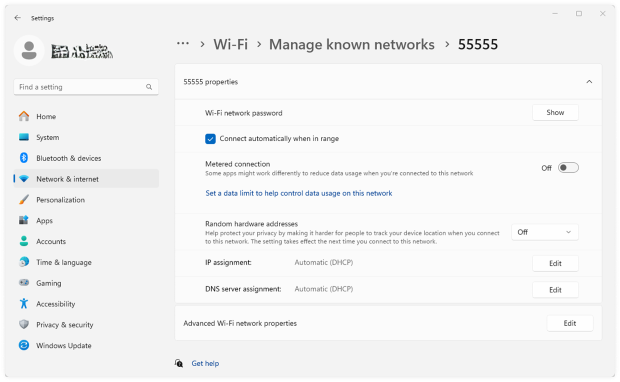Click the Gaming controller icon
The height and width of the screenshot is (382, 620).
[x=24, y=283]
